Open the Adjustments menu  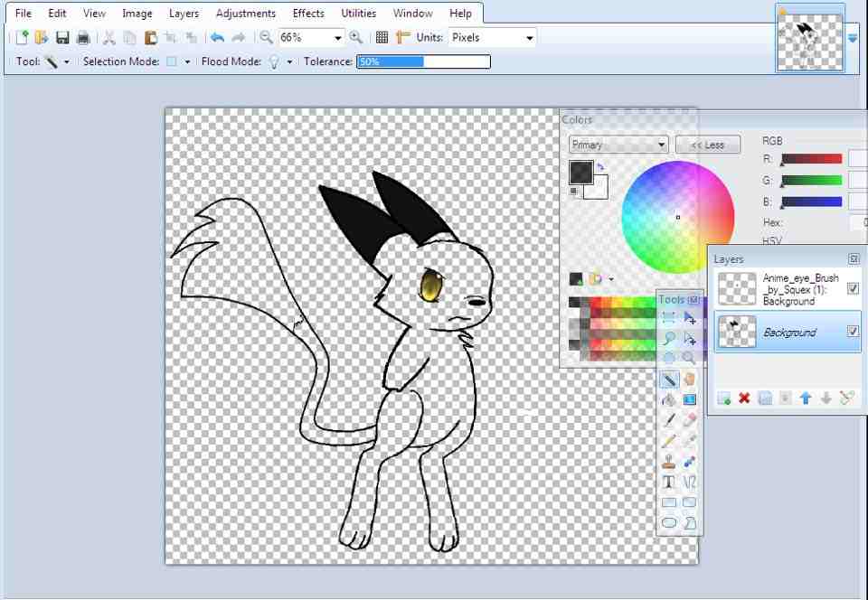246,14
